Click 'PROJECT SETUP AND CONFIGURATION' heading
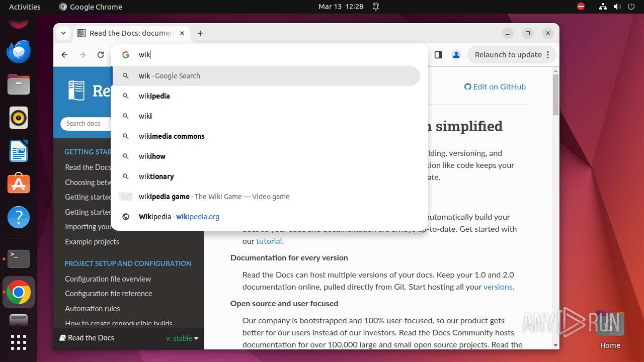Screen dimensions: 644x362 pyautogui.click(x=128, y=263)
